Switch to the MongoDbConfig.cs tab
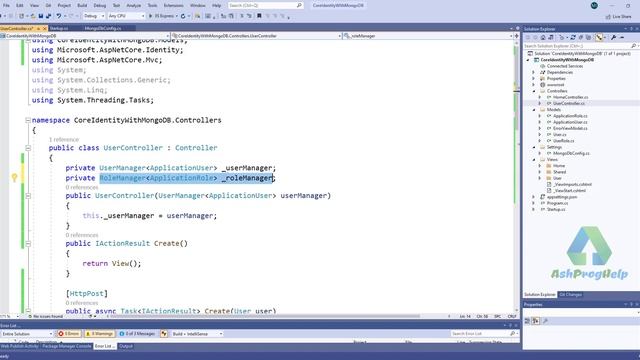Screen dimensions: 640x360 103,28
